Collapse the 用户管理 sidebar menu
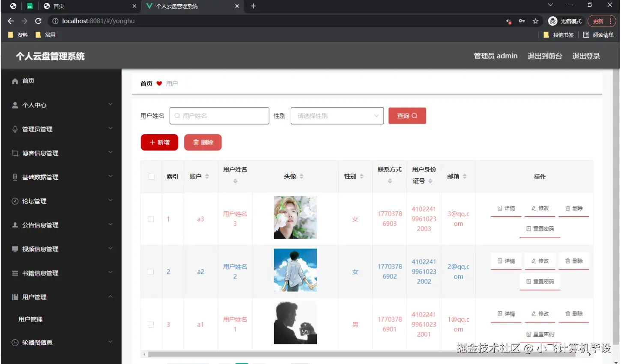The width and height of the screenshot is (621, 364). coord(110,296)
